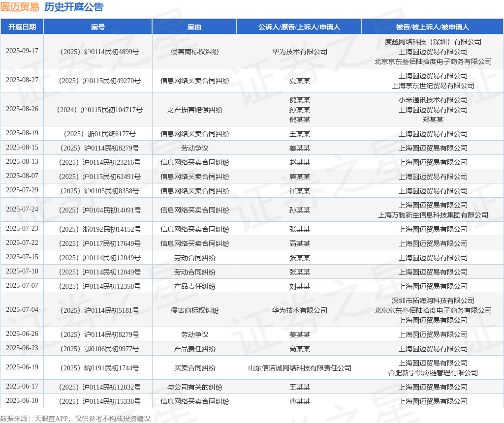Screen dimensions: 504x423
Task: Select plaintiff 曹某某
Action: point(300,401)
